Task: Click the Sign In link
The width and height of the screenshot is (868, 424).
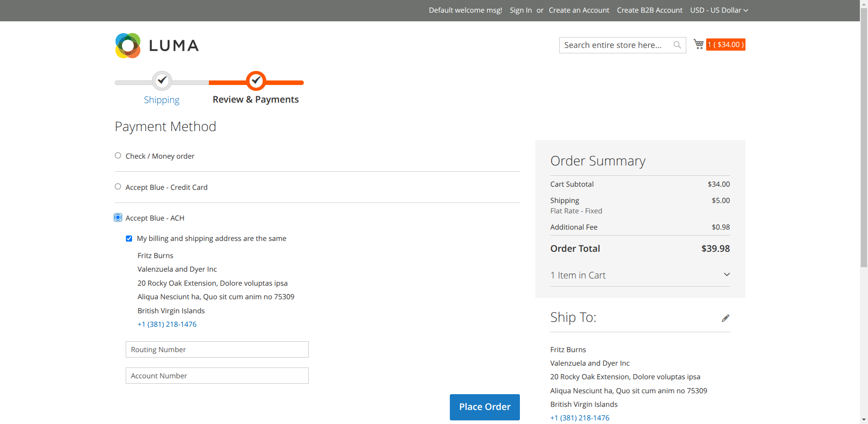Action: coord(520,10)
